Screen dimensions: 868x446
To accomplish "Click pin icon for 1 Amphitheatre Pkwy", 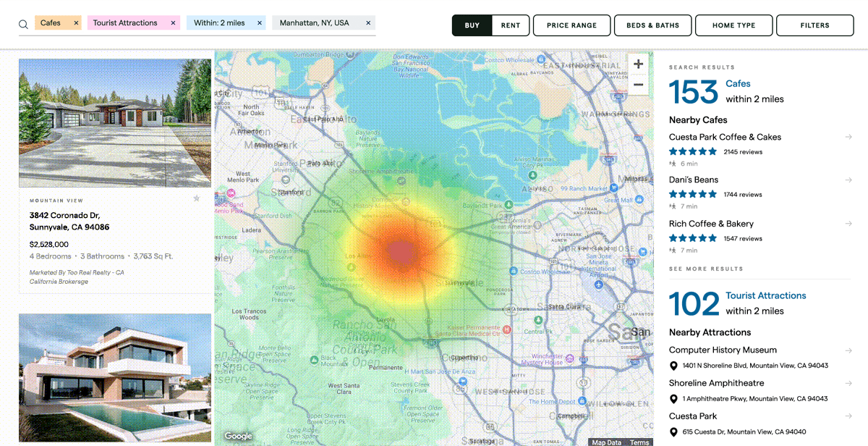I will click(x=673, y=399).
